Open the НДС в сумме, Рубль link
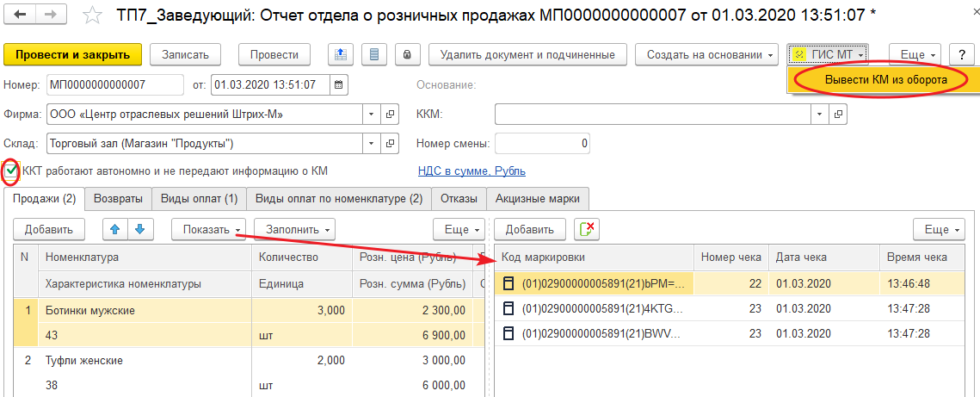Viewport: 980px width, 397px height. click(472, 171)
